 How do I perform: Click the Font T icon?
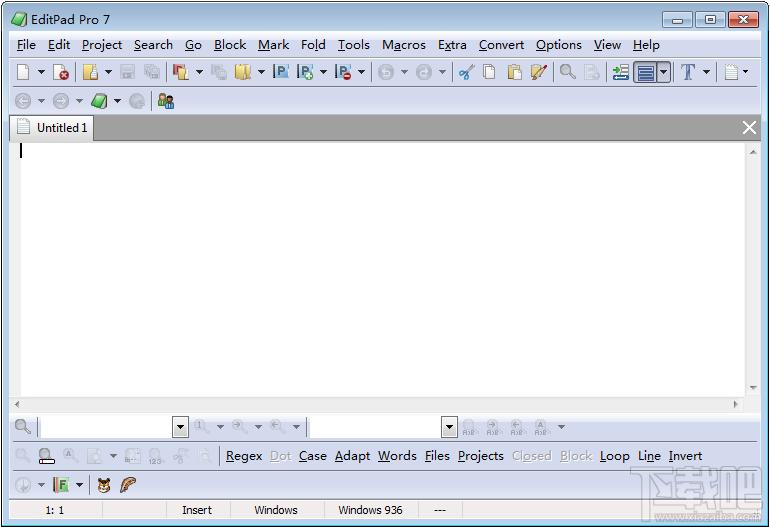688,72
